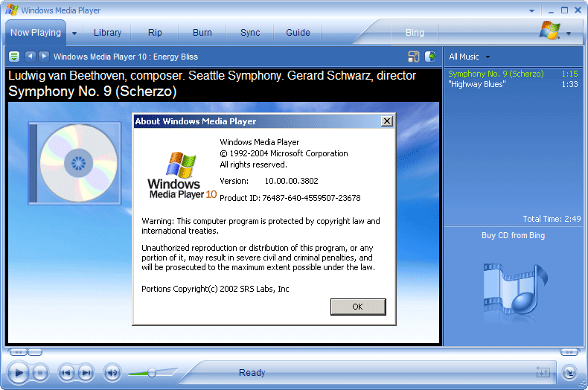Screen dimensions: 588x390
Task: Click the Windows flag online stores icon
Action: [550, 31]
